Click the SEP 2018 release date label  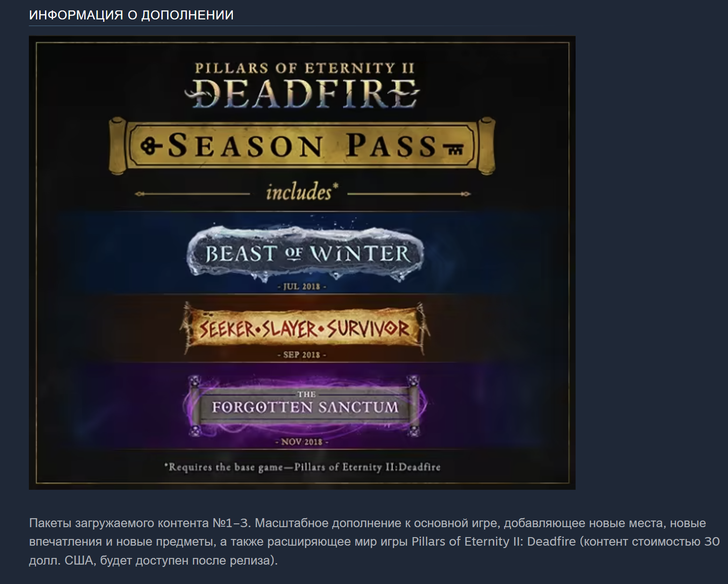302,355
